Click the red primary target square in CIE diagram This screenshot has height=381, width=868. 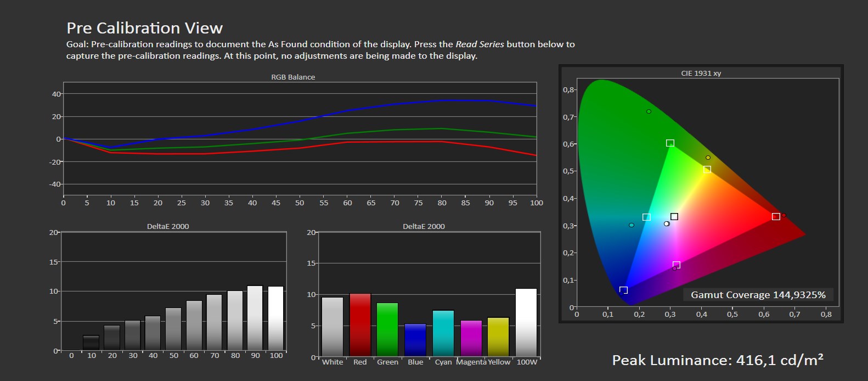tap(776, 217)
